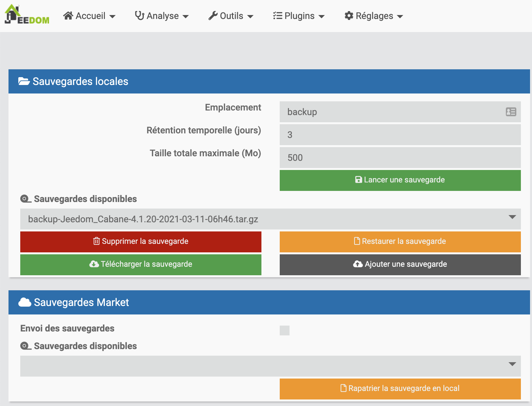Click the Taille totale maximale (Mo) label
This screenshot has height=406, width=532.
coord(205,153)
